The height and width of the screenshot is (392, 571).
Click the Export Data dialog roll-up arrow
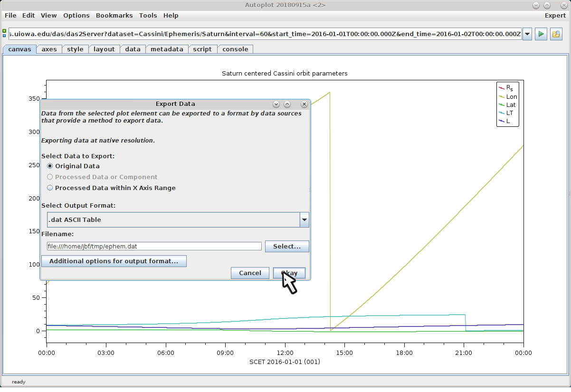[287, 104]
